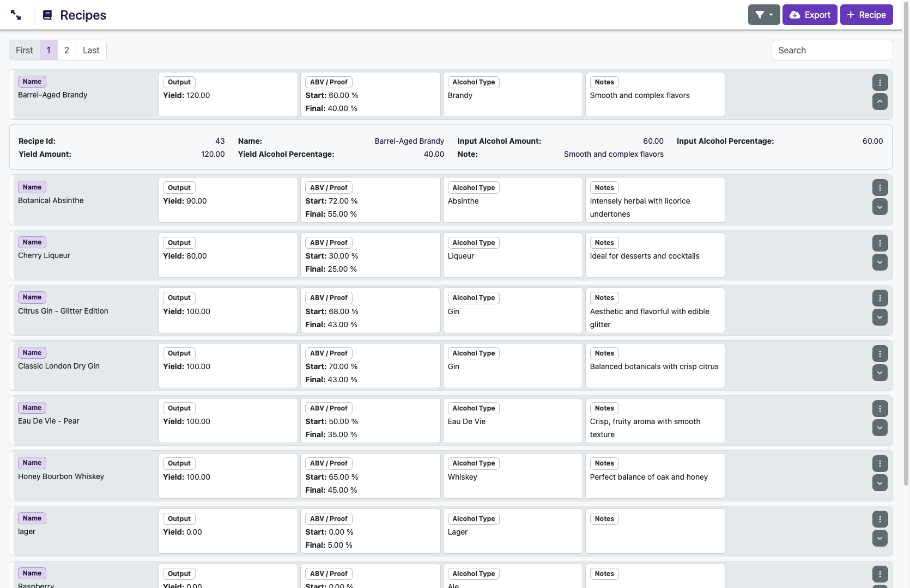This screenshot has height=588, width=910.
Task: Open the filter dropdown button
Action: coord(763,15)
